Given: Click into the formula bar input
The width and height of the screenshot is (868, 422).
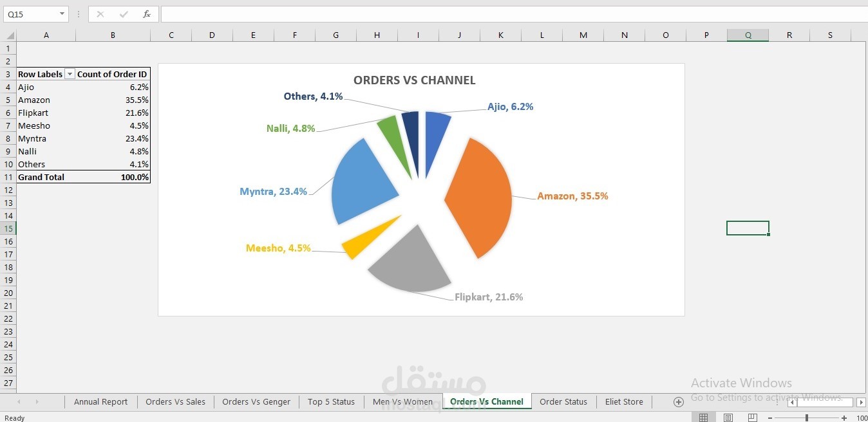Looking at the screenshot, I should click(x=514, y=14).
